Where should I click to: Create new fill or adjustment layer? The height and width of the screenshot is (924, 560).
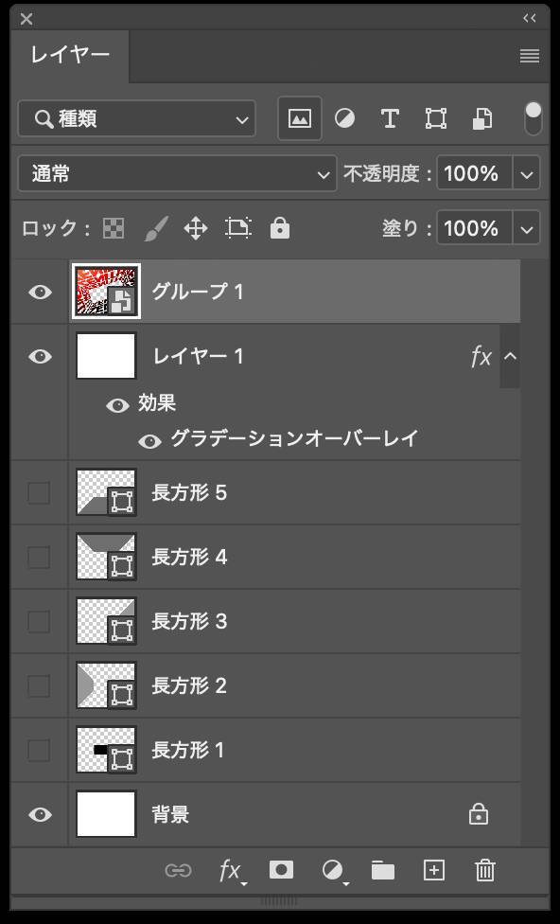[x=335, y=871]
